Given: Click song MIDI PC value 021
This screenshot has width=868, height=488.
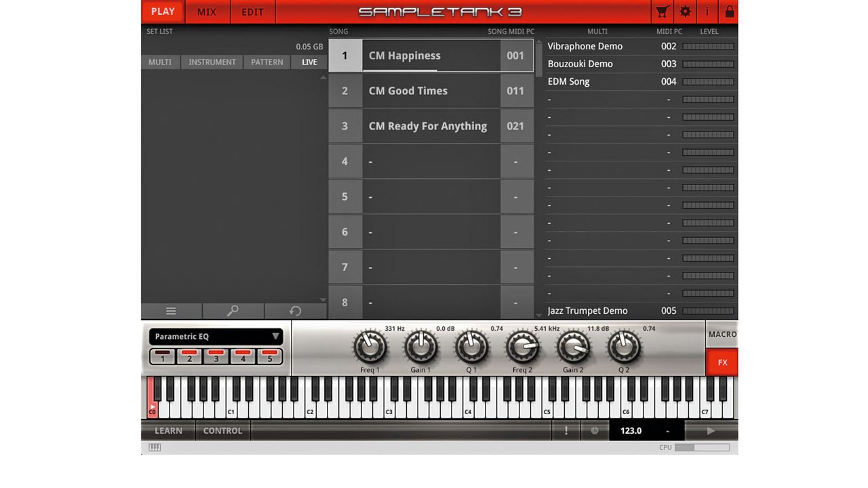Looking at the screenshot, I should (516, 126).
